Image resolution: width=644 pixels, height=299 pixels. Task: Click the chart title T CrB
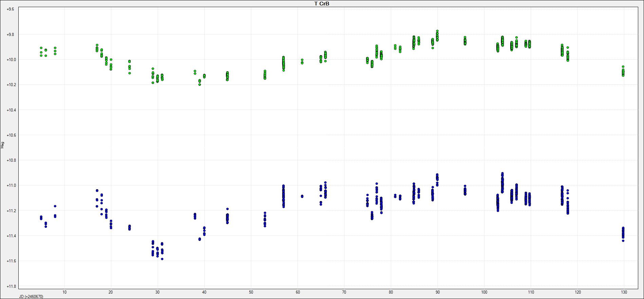(322, 4)
